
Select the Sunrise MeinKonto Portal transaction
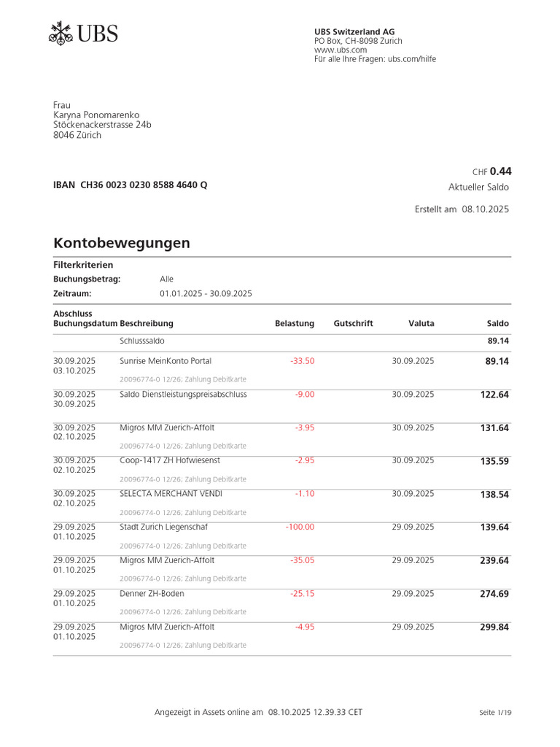click(282, 371)
